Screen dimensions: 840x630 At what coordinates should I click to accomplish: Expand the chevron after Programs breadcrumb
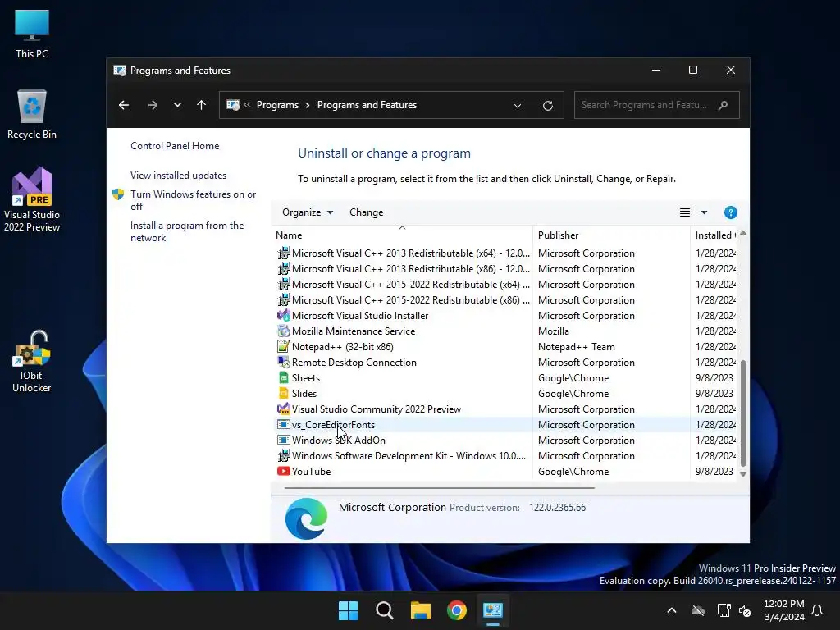[x=308, y=105]
